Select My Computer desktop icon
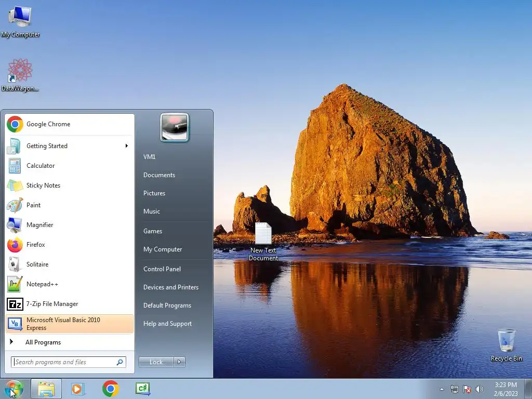 (20, 21)
